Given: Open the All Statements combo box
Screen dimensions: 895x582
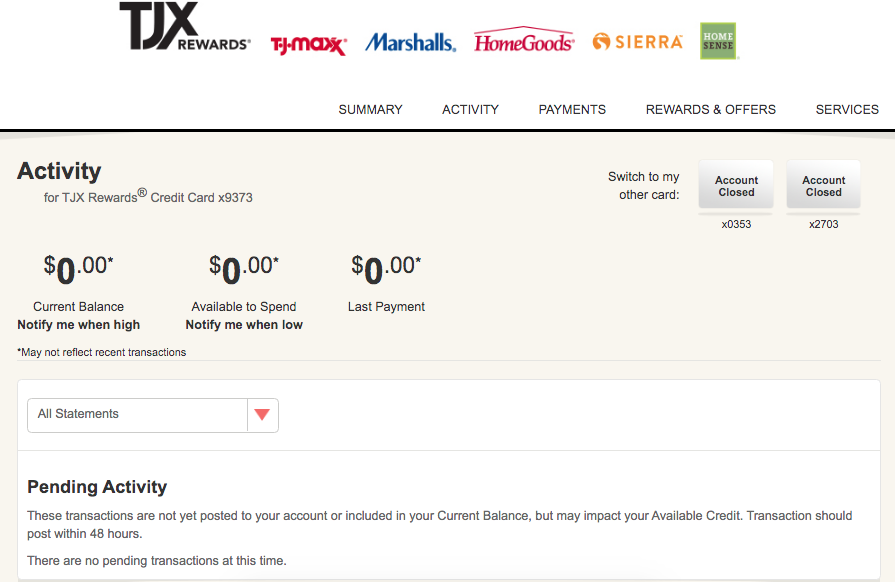Looking at the screenshot, I should pyautogui.click(x=153, y=415).
